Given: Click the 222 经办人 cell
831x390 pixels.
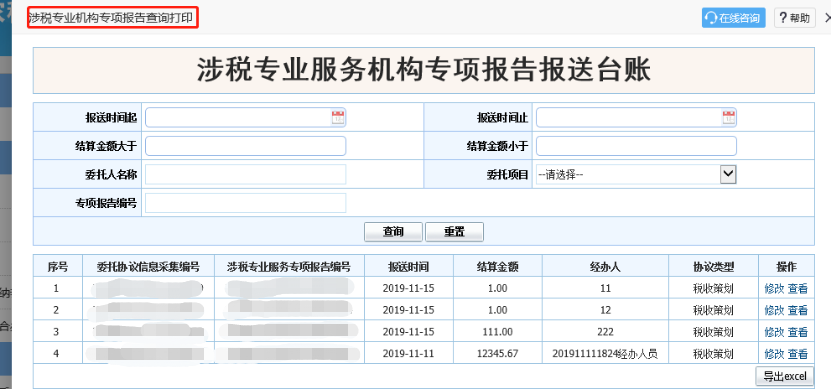Looking at the screenshot, I should click(x=605, y=332).
